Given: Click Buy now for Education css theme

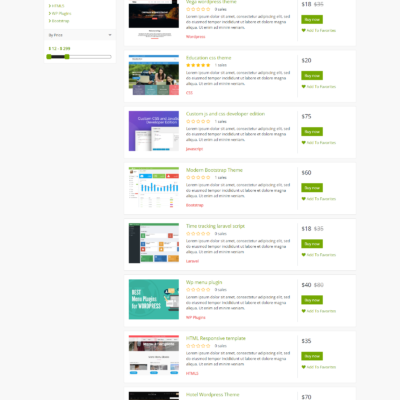Looking at the screenshot, I should point(312,76).
